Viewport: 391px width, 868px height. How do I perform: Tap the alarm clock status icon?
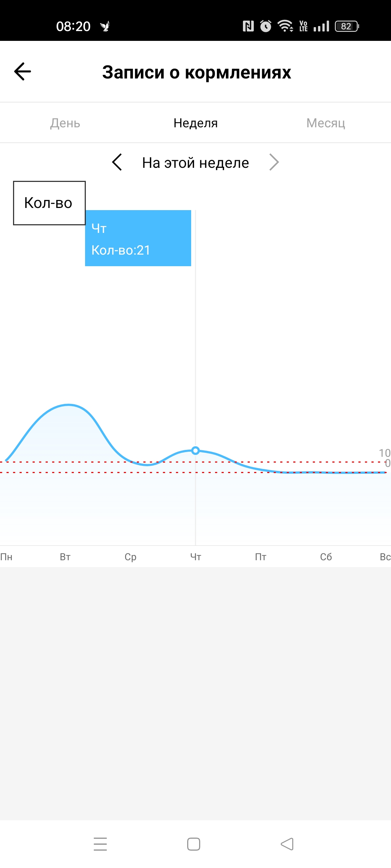click(266, 26)
